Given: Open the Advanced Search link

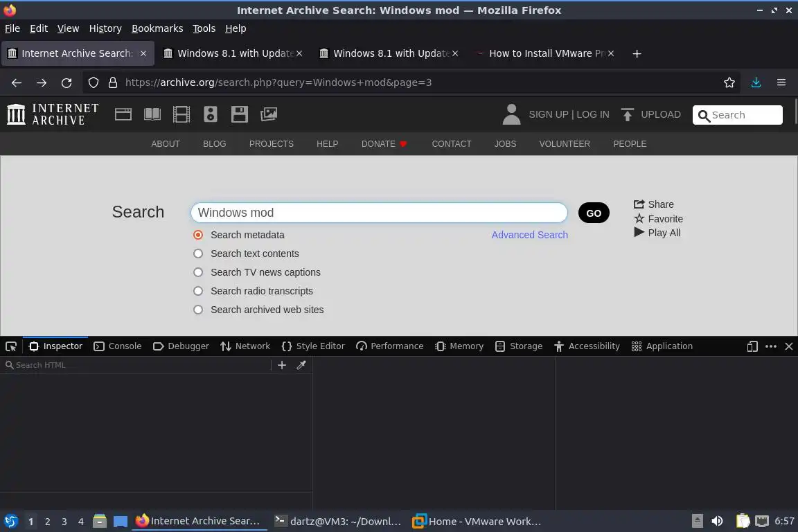Looking at the screenshot, I should [529, 235].
